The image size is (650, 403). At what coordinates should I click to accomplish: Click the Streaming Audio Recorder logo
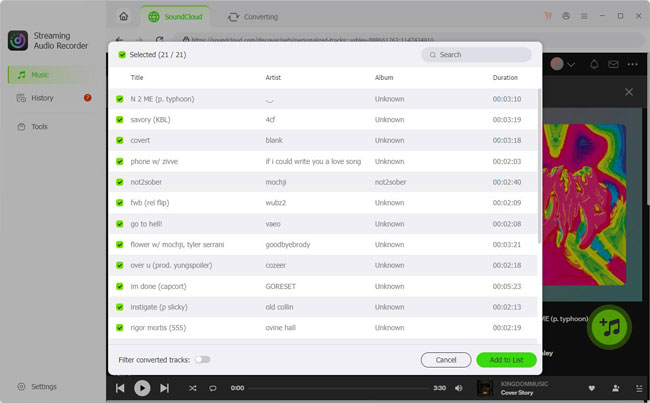coord(18,41)
